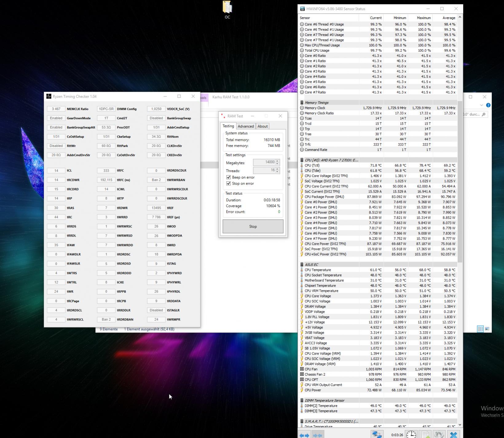Viewport: 504px width, 438px height.
Task: Start logging with the document-plus icon
Action: 425,434
